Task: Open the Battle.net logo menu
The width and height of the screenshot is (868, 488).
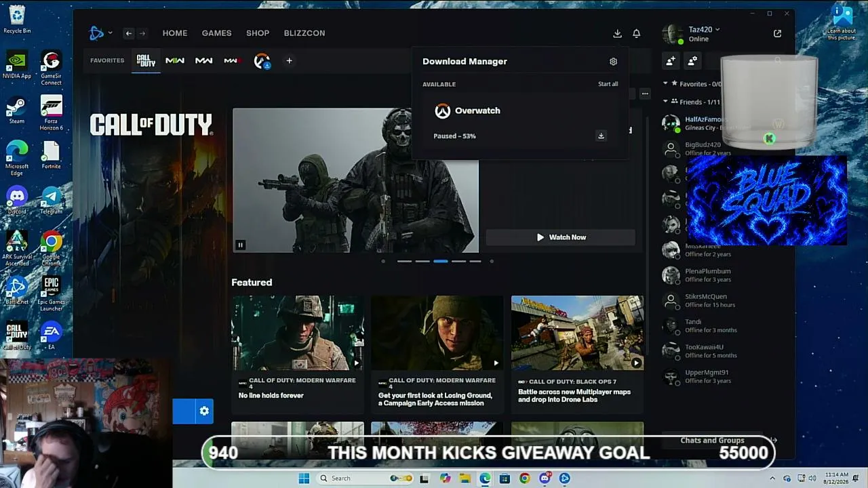Action: 100,33
